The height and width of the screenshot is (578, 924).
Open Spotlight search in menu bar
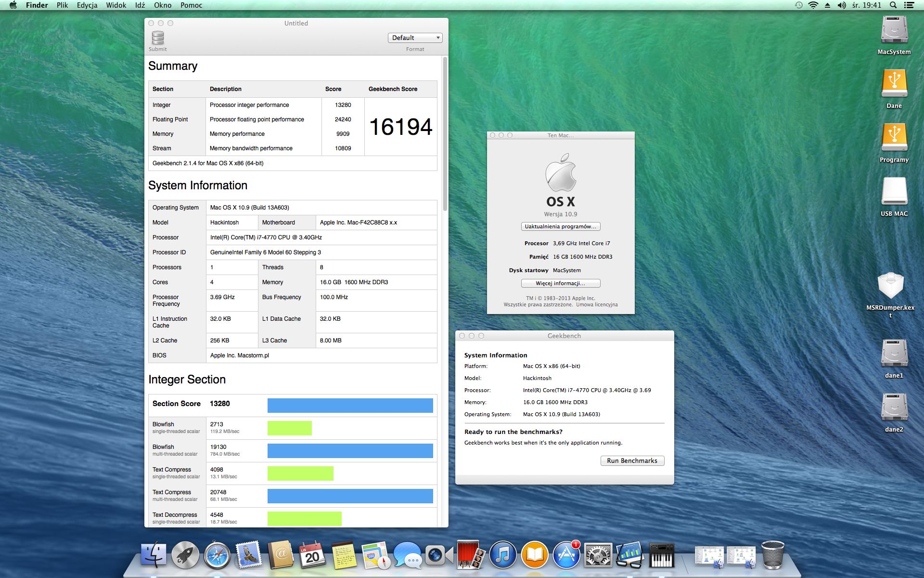tap(893, 5)
